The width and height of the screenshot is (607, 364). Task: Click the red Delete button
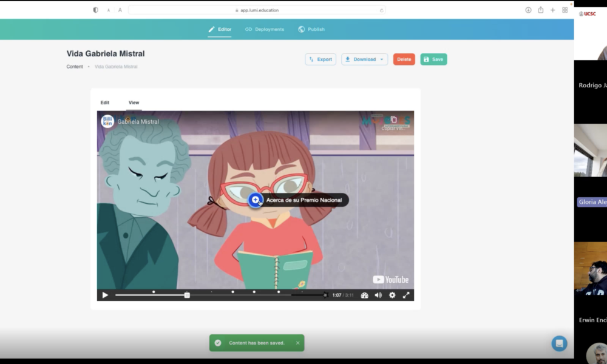pos(404,59)
